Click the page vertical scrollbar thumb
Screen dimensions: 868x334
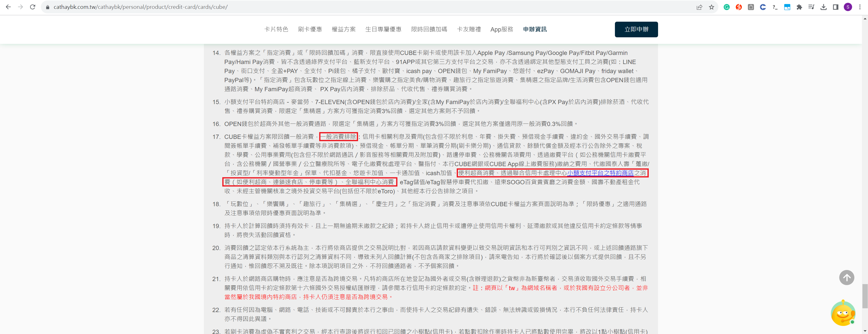point(865,296)
